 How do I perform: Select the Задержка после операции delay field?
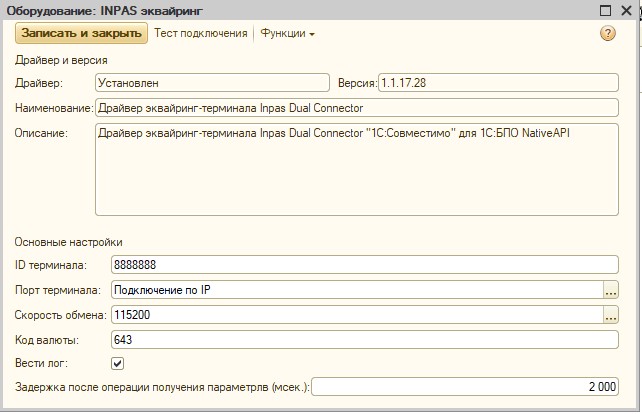point(465,387)
